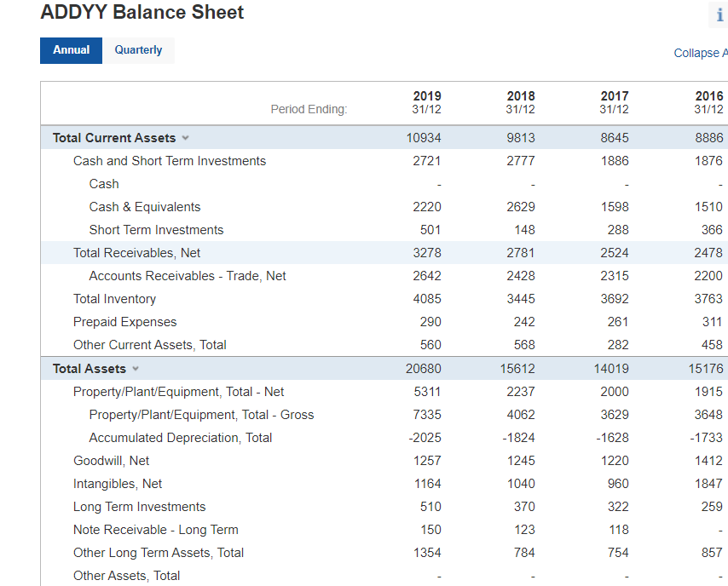
Task: Click Other Long Term Assets, Total label
Action: (159, 553)
